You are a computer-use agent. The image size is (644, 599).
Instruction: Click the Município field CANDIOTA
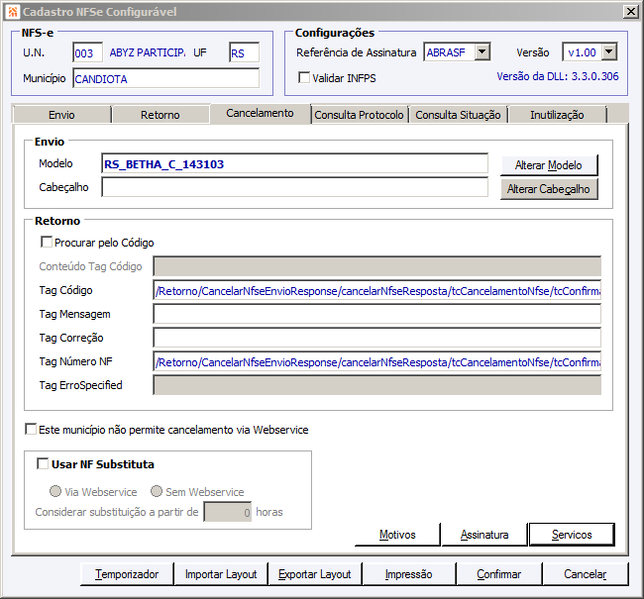[x=166, y=78]
